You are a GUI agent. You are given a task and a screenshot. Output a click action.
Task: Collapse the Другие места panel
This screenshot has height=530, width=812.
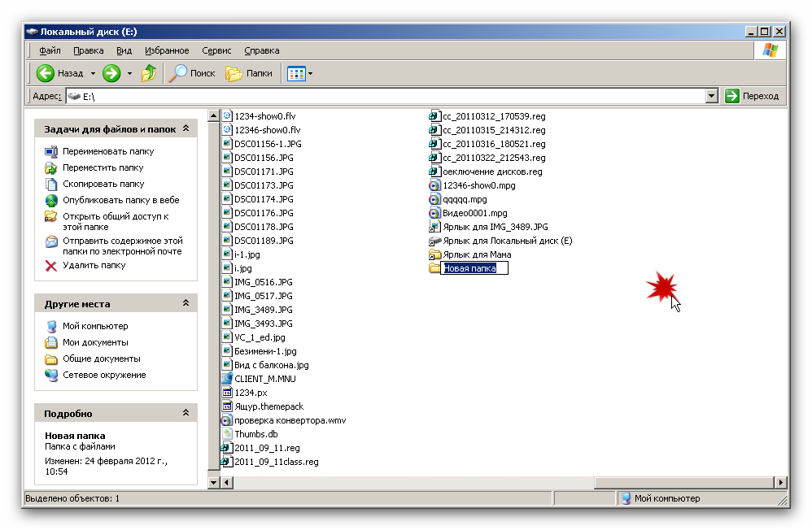pos(186,302)
